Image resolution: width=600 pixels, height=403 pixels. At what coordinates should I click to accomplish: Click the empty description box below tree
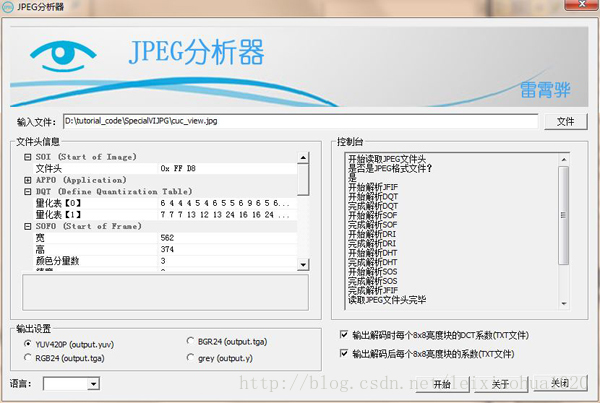click(x=165, y=292)
